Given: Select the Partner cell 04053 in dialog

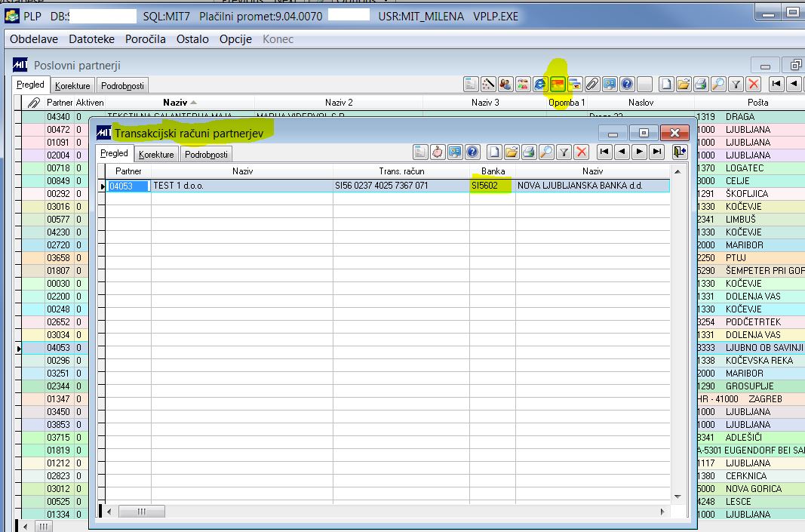Looking at the screenshot, I should click(128, 186).
